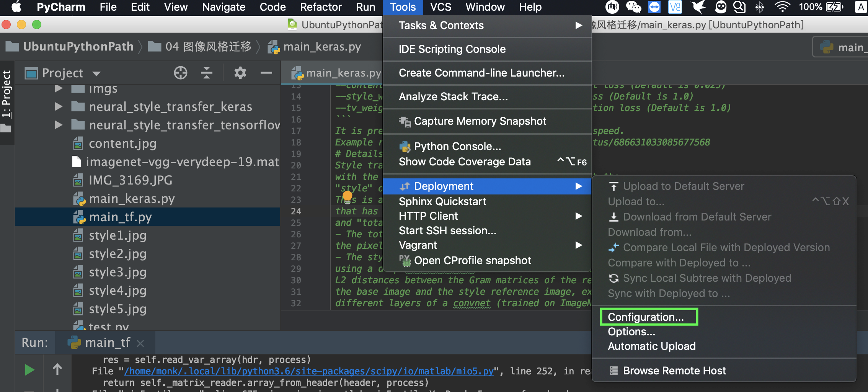Open Project panel settings gear
Screen dimensions: 868x392
tap(240, 73)
